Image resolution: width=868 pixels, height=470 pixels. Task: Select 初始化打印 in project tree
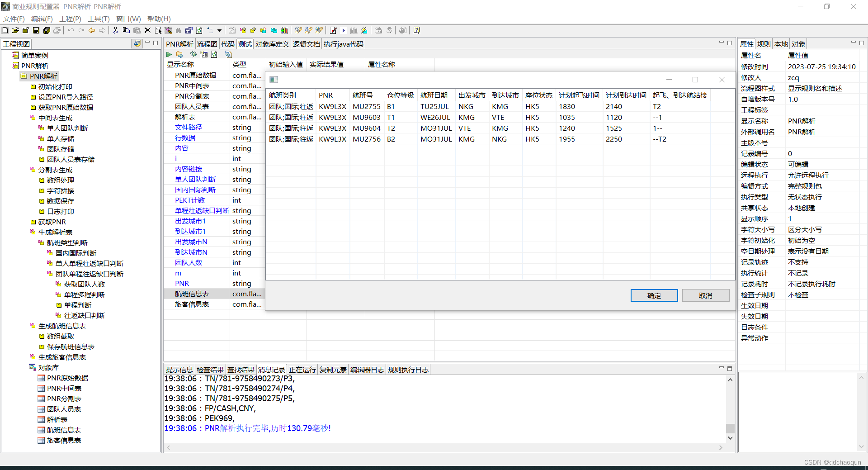(x=55, y=86)
